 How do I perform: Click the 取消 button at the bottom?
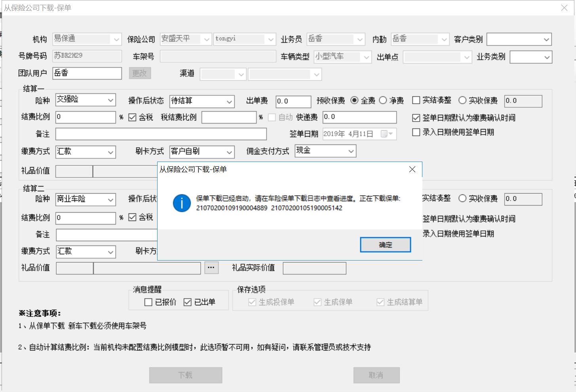[376, 375]
